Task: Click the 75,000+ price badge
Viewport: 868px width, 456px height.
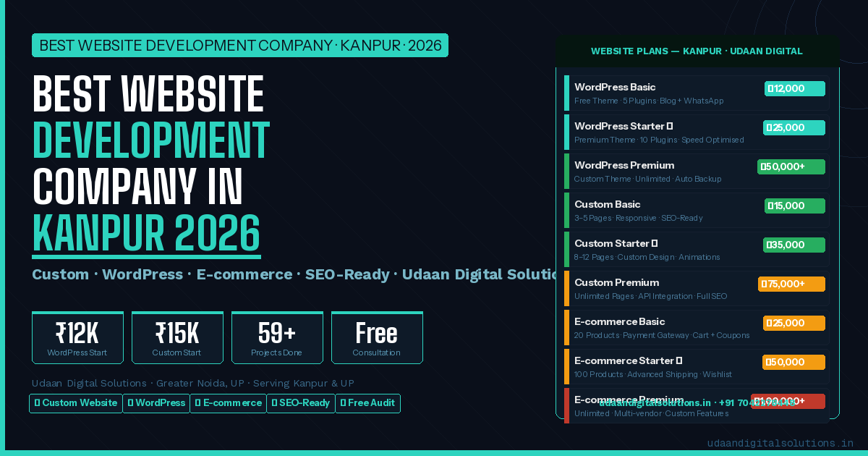Action: click(791, 284)
